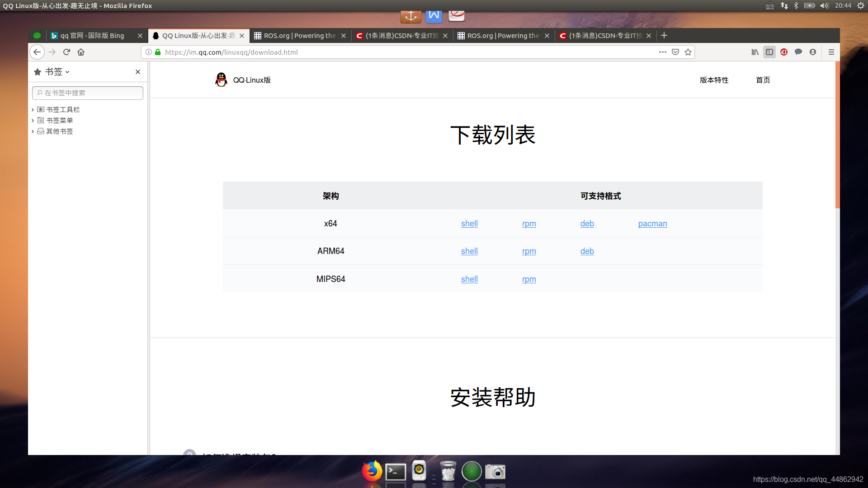This screenshot has height=488, width=868.
Task: Launch the Terminal from the dock
Action: click(396, 472)
